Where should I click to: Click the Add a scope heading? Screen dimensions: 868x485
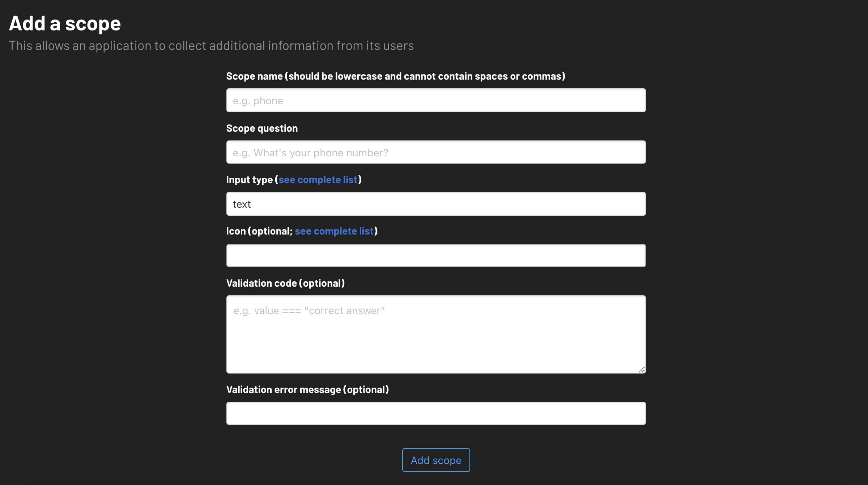click(x=65, y=24)
